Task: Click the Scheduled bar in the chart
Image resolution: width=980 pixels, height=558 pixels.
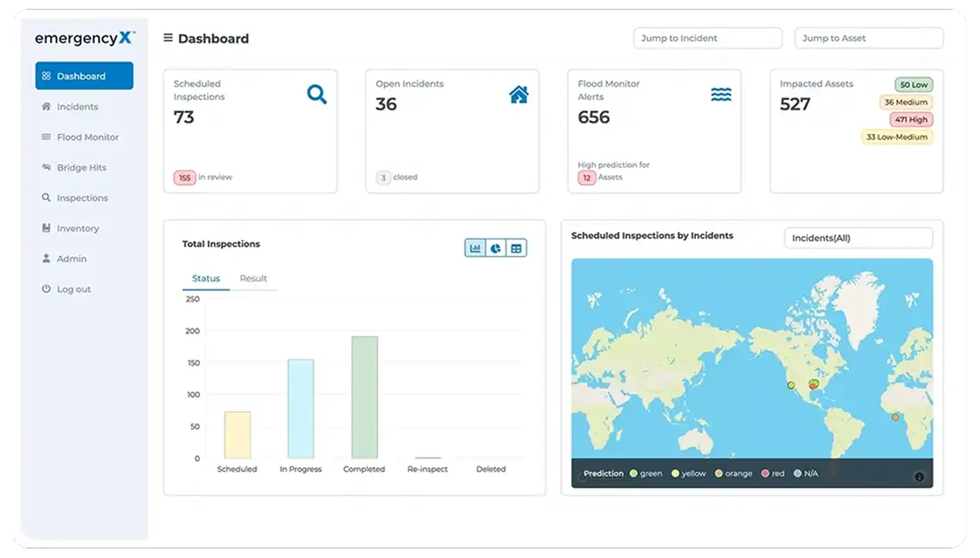Action: pos(238,434)
